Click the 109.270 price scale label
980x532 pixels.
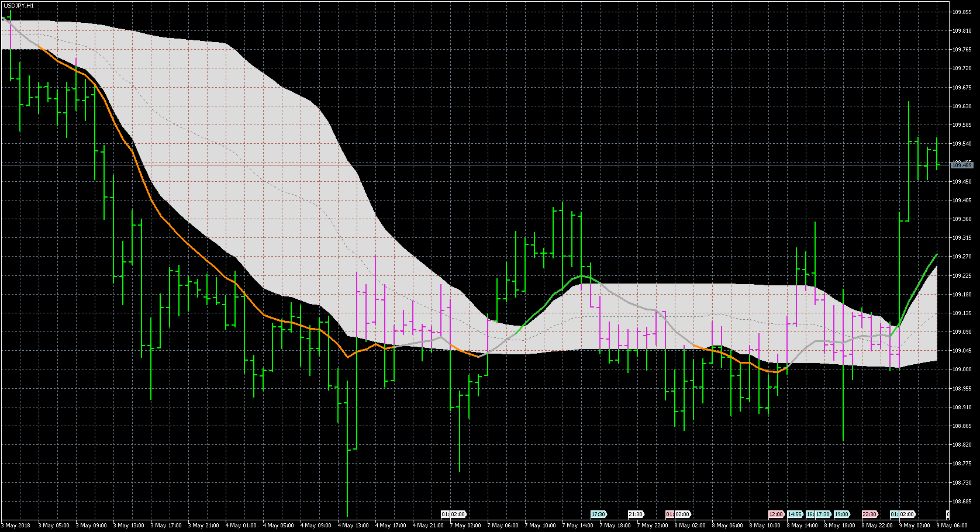[x=962, y=257]
